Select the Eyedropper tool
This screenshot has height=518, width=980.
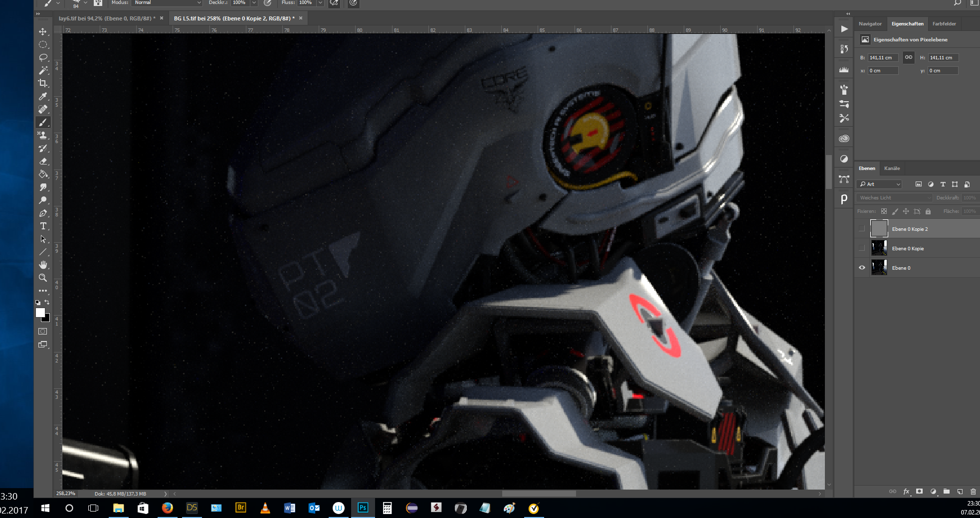pos(43,97)
